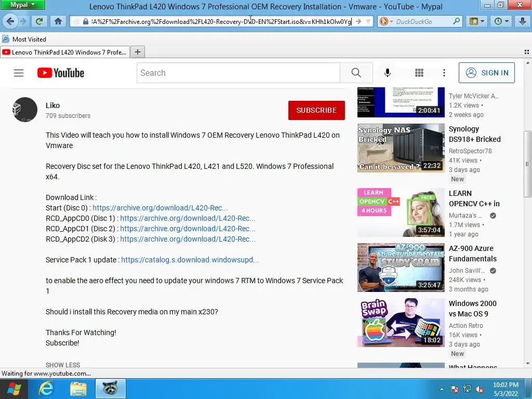Open the DuckDuckGo search engine selector
This screenshot has height=399, width=532.
386,21
